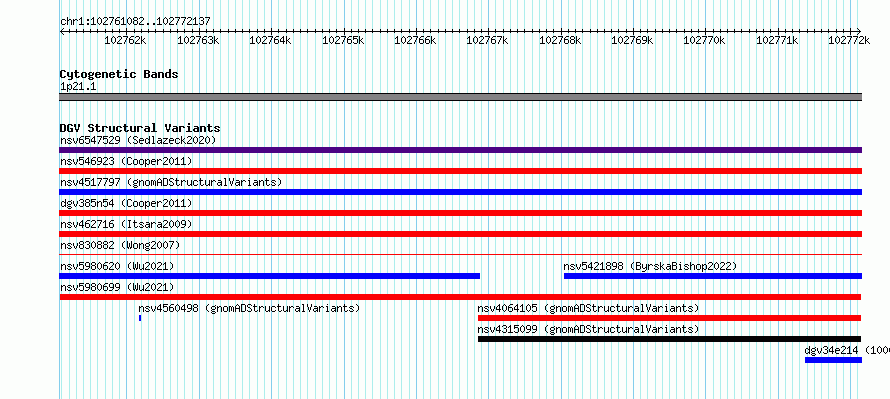Select the purple nsv6547529 variant bar
The image size is (890, 399).
coord(460,150)
